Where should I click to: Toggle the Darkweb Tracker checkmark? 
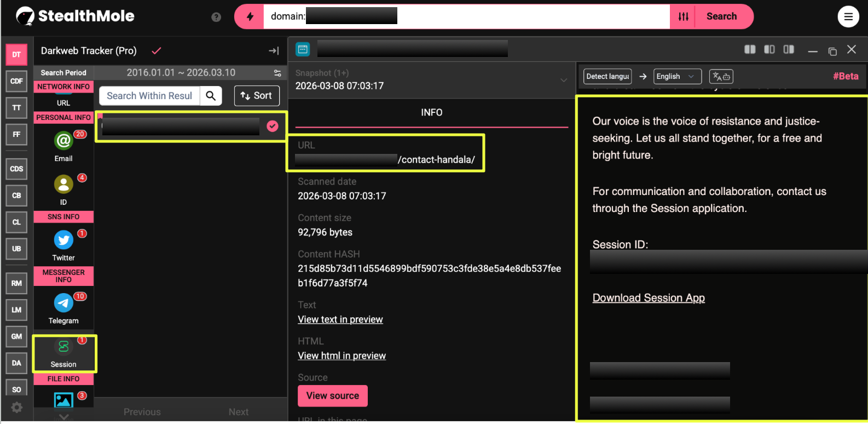click(157, 51)
